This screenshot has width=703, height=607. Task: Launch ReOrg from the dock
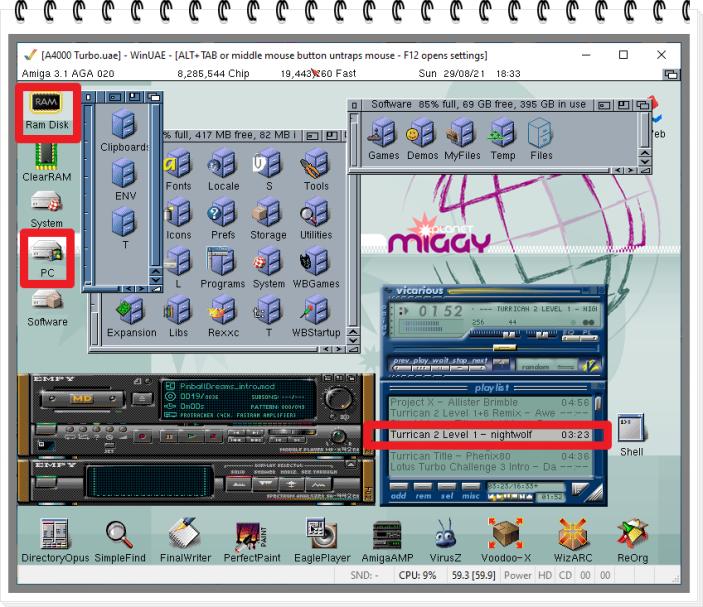(x=632, y=541)
